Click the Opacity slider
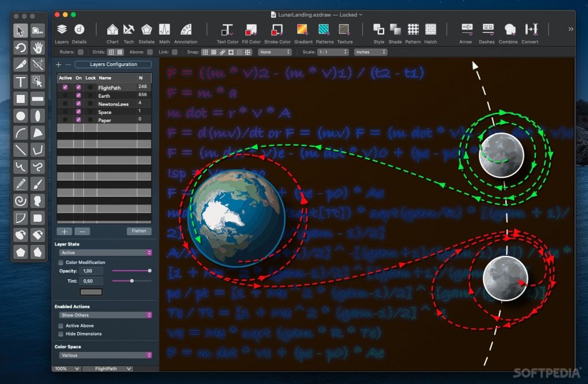This screenshot has width=588, height=384. click(x=131, y=270)
